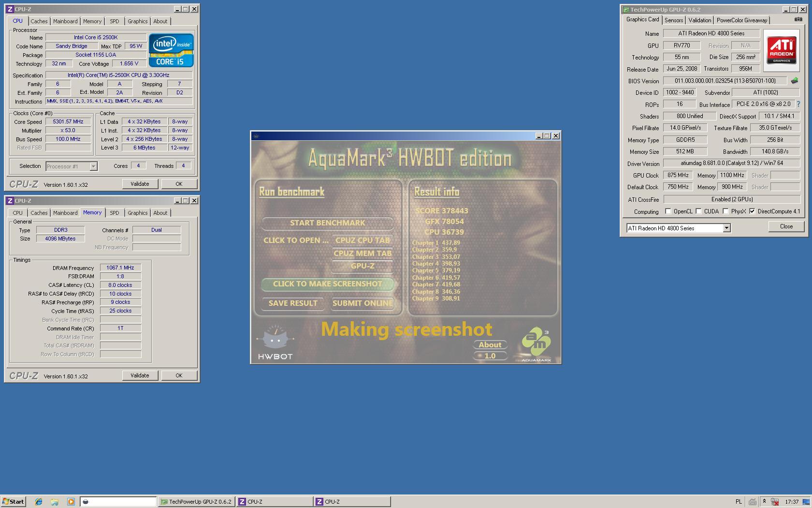The width and height of the screenshot is (812, 508).
Task: Click the GPU-Z button in AquaMark
Action: point(362,266)
